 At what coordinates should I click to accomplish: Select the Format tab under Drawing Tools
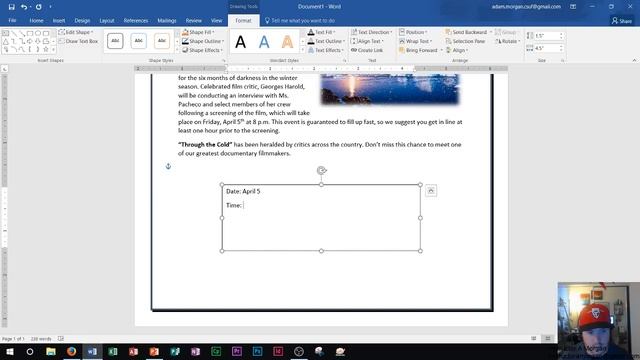243,20
